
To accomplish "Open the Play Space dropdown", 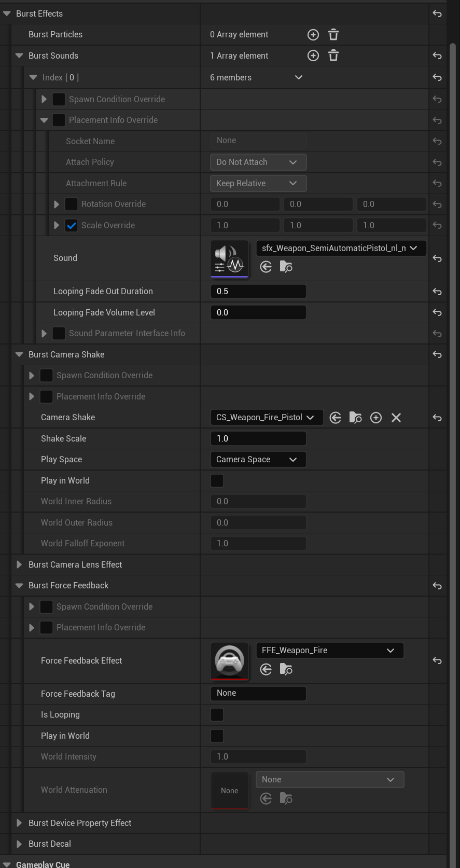I will click(258, 459).
